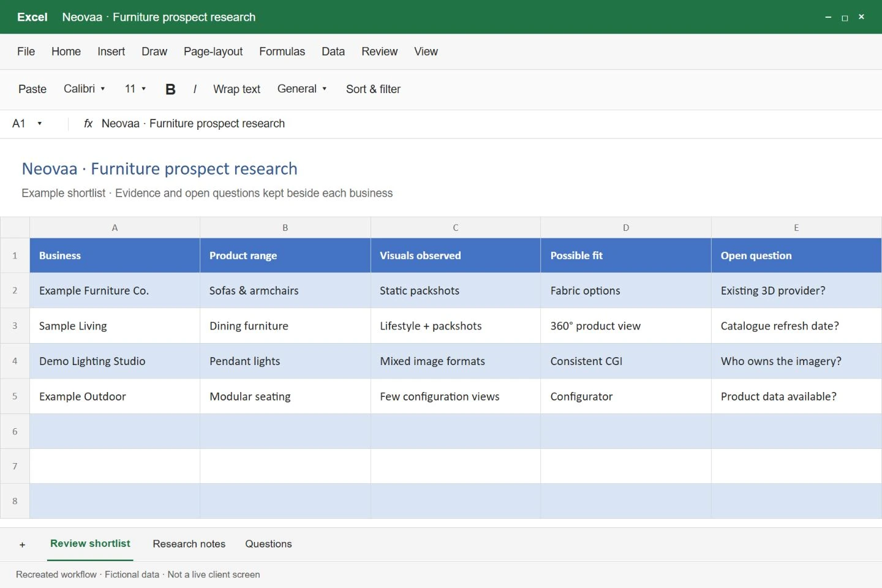Image resolution: width=882 pixels, height=588 pixels.
Task: Select the Review shortlist sheet tab
Action: tap(90, 544)
